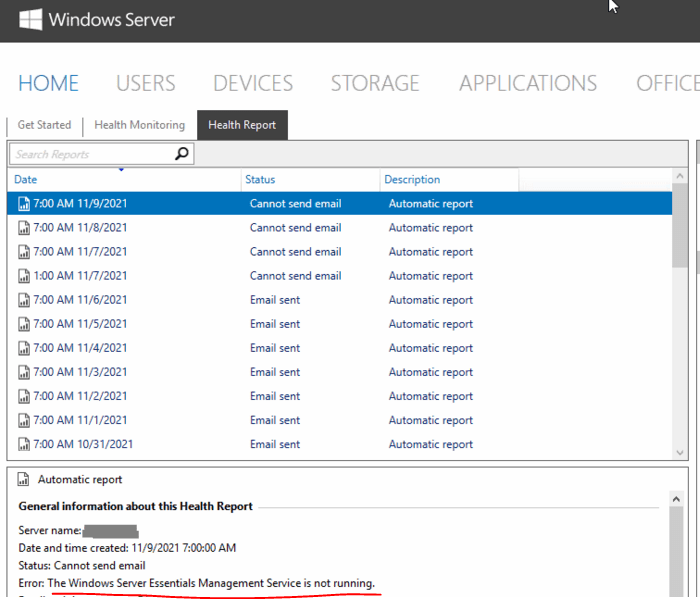The height and width of the screenshot is (599, 700).
Task: Open the DEVICES section
Action: 253,83
